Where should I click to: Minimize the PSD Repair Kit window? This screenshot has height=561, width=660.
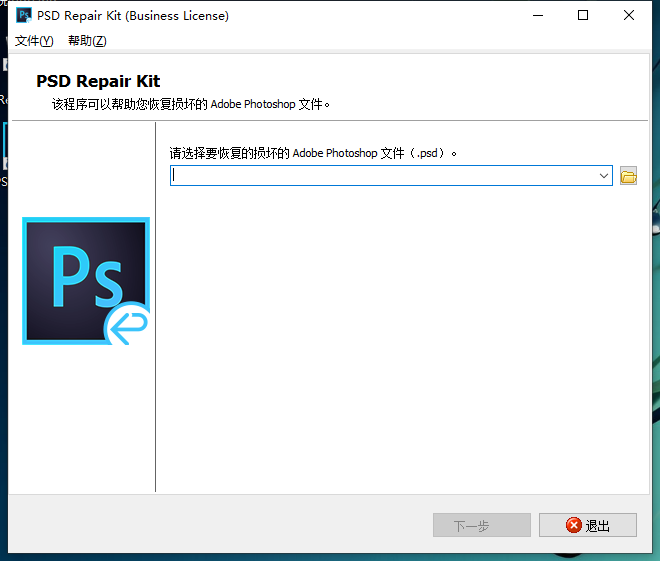coord(539,15)
